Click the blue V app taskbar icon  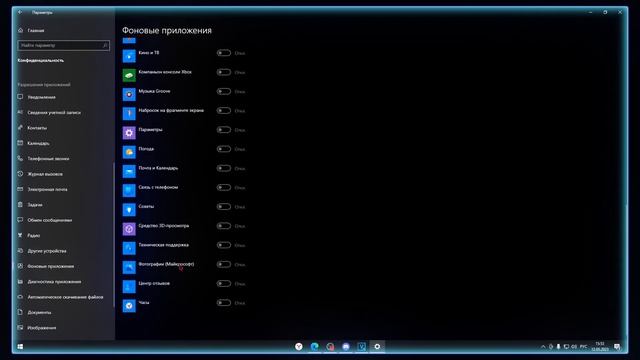(x=362, y=347)
